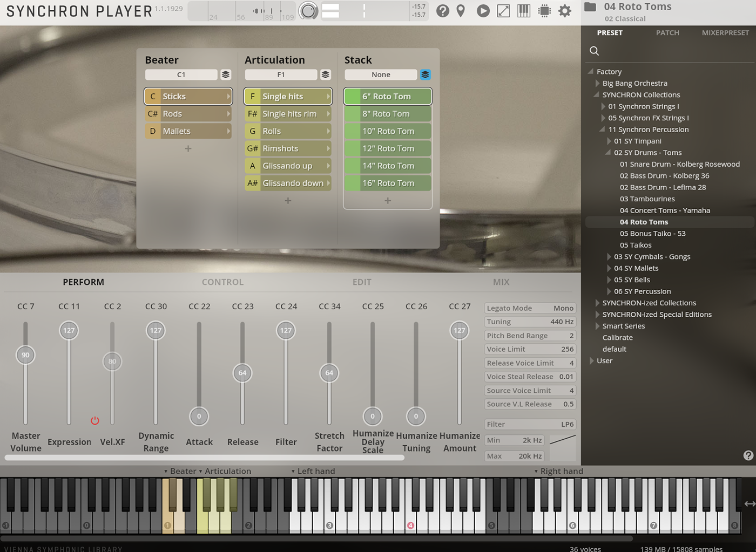Click the location pin icon
The height and width of the screenshot is (552, 756).
point(461,11)
